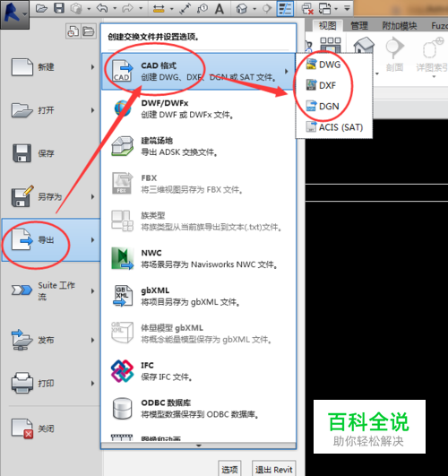Switch to the 附加模块 ribbon tab
The width and height of the screenshot is (448, 476).
pos(399,25)
